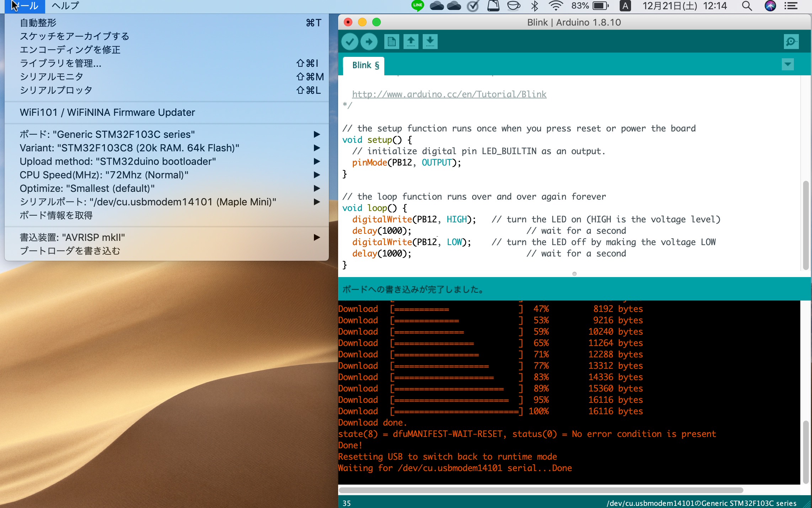Expand Optimize Smallest (default) submenu
The image size is (812, 508).
167,188
